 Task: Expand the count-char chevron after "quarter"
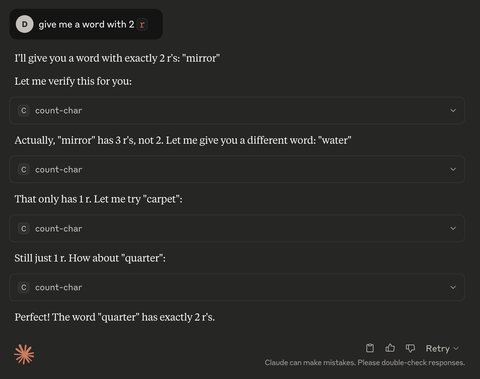tap(453, 287)
